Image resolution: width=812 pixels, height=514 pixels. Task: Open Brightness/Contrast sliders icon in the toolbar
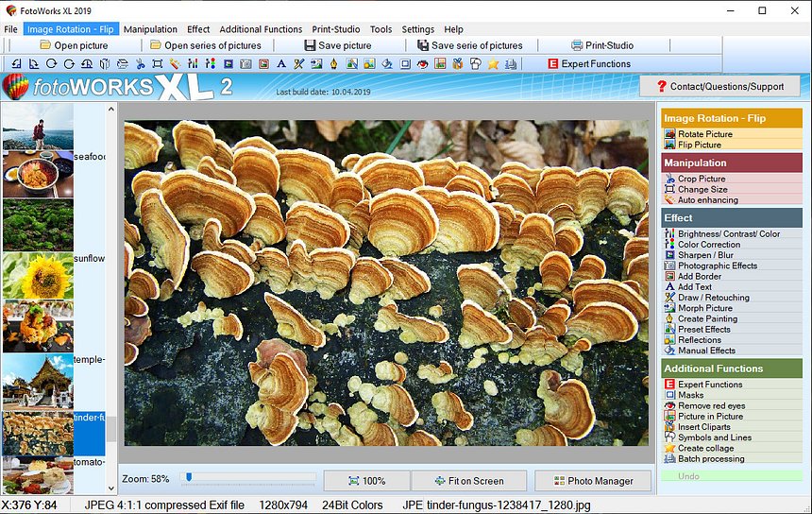[x=193, y=63]
